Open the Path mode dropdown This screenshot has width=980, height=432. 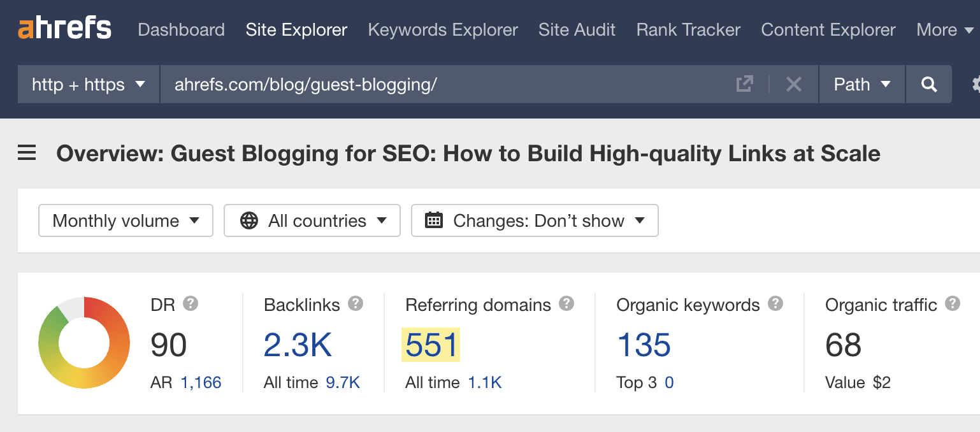862,84
